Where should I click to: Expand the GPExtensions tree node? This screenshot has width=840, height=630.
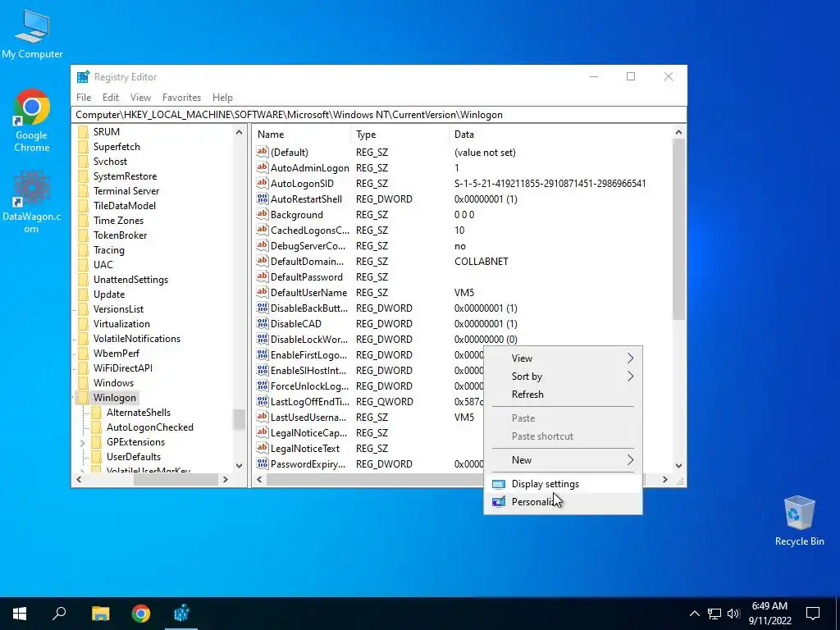point(83,442)
